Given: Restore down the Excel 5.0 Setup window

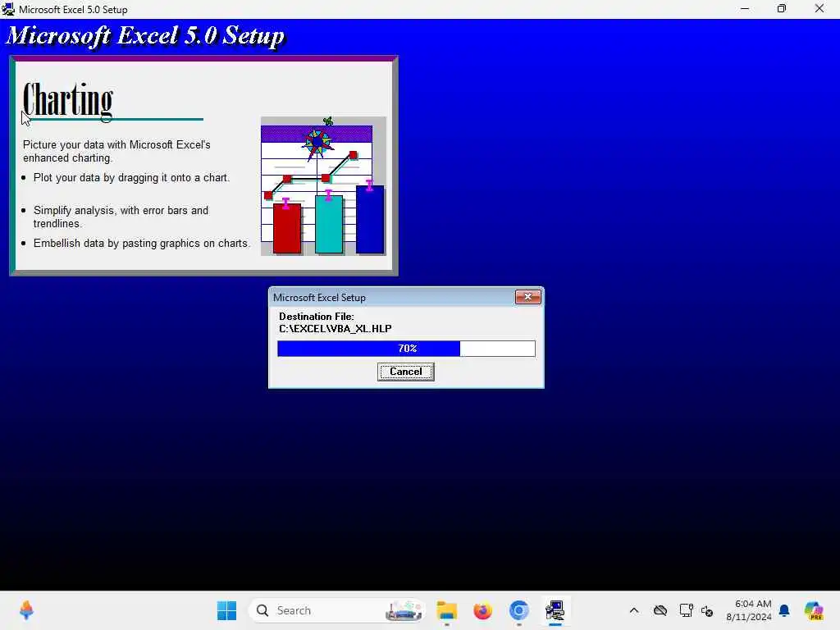Looking at the screenshot, I should pos(782,9).
